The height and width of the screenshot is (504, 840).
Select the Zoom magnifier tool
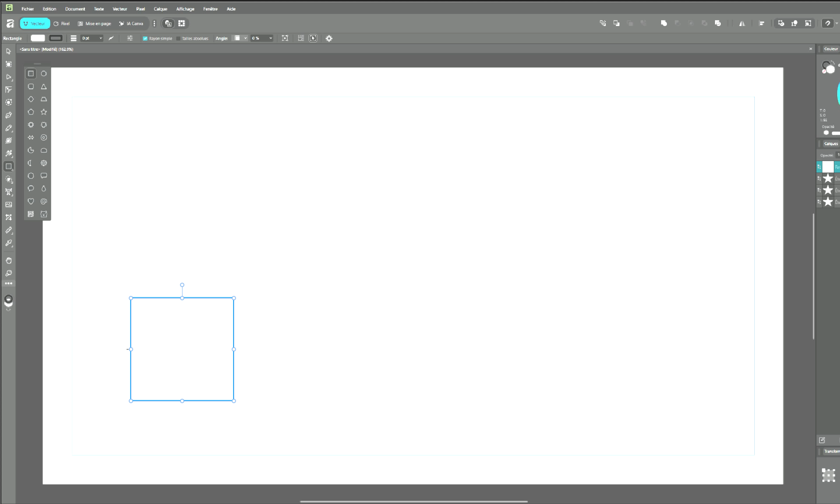8,273
